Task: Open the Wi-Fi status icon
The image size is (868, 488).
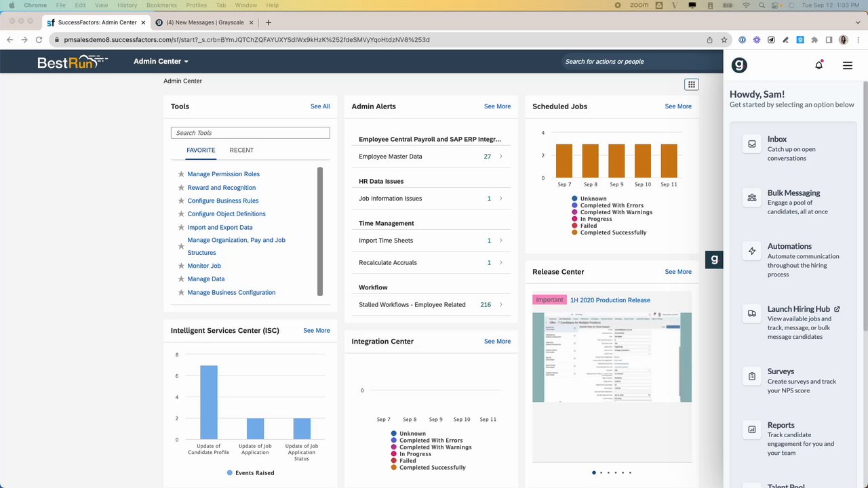Action: 746,5
